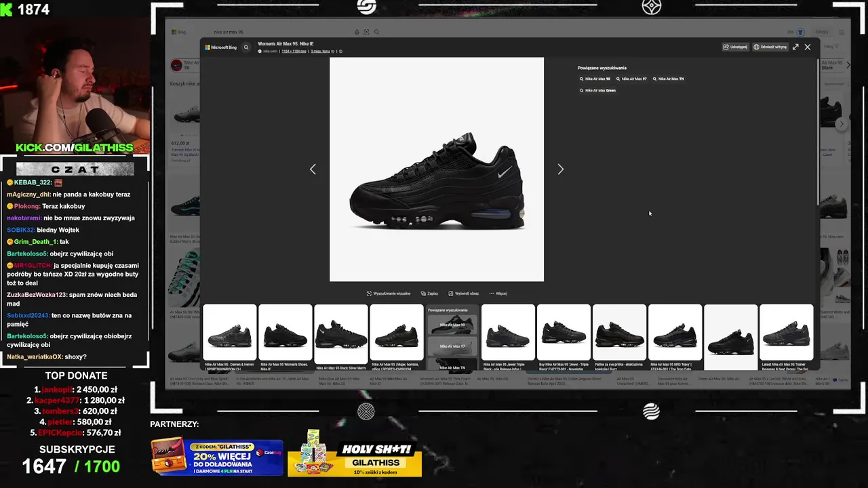Image resolution: width=868 pixels, height=488 pixels.
Task: Open thumbnail Nike Air Max 95 Mujer, hombre
Action: click(397, 332)
